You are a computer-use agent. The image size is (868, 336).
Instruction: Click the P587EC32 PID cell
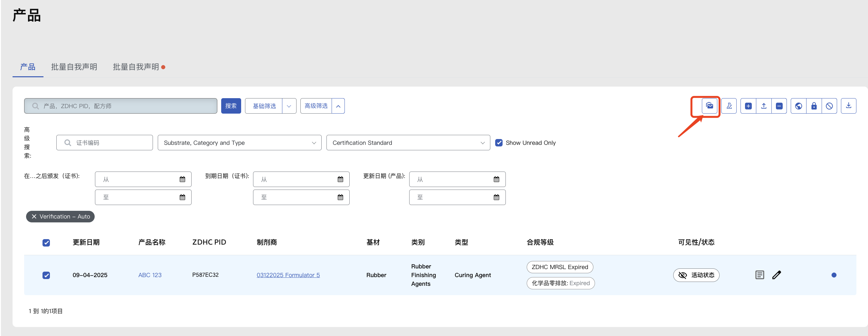pos(205,275)
